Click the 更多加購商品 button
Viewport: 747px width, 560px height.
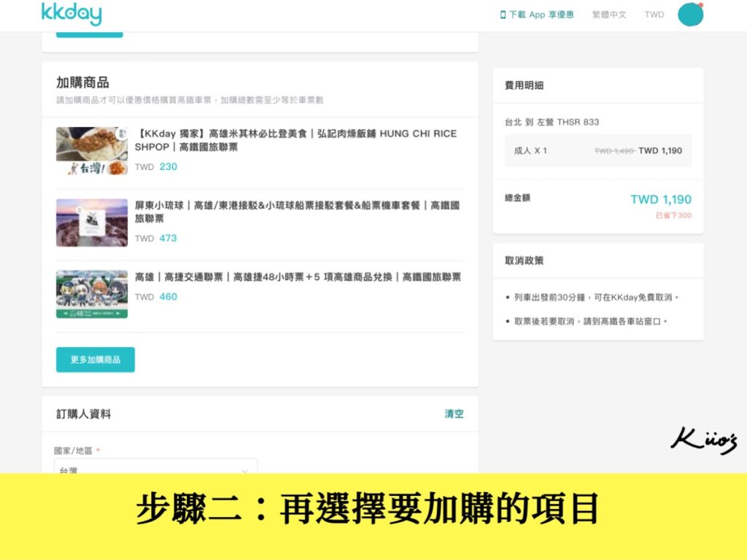95,360
